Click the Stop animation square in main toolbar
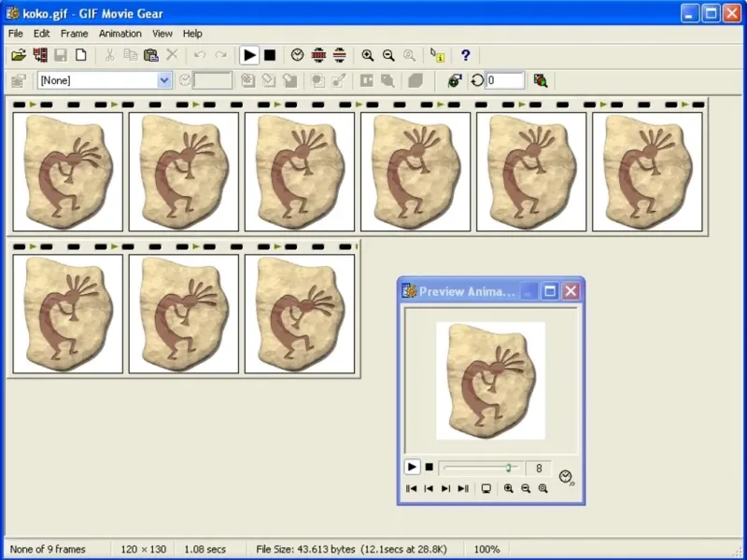This screenshot has width=747, height=560. [270, 56]
